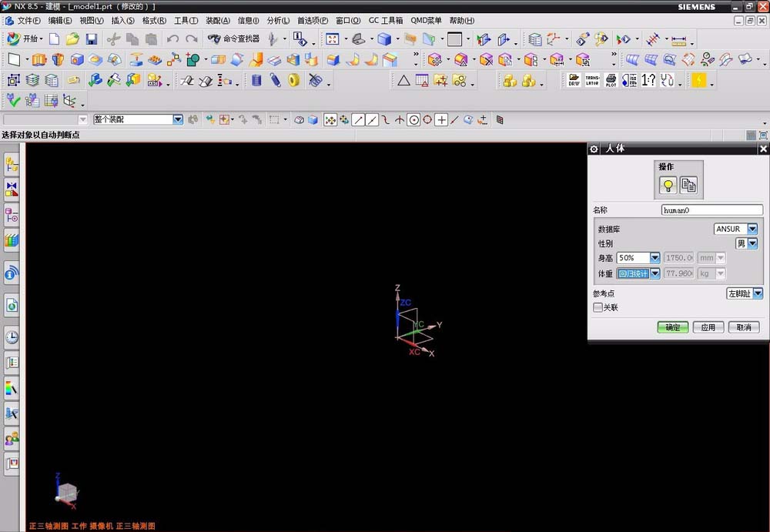
Task: Toggle the plus-sign snap point button
Action: tap(441, 119)
